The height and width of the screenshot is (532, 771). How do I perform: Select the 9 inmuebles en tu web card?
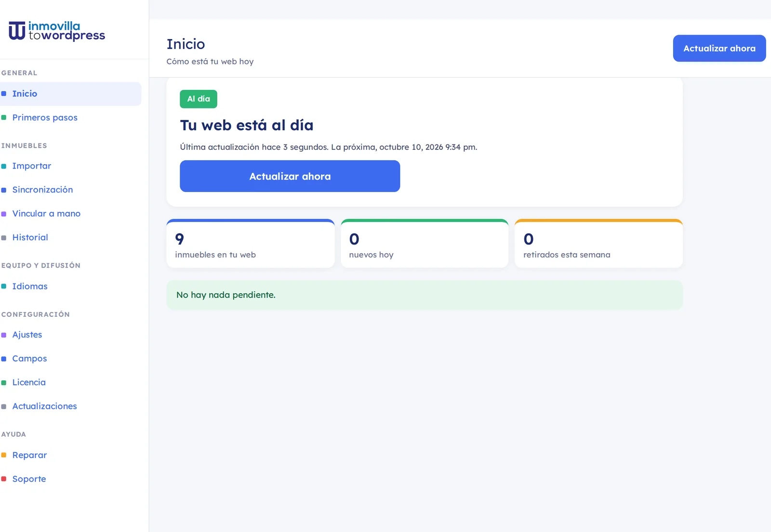tap(251, 244)
